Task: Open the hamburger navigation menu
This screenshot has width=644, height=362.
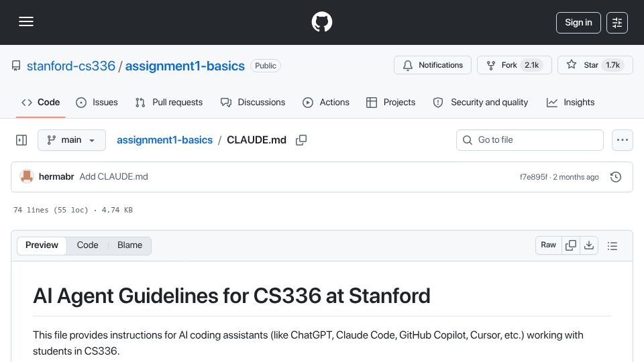Action: click(26, 21)
